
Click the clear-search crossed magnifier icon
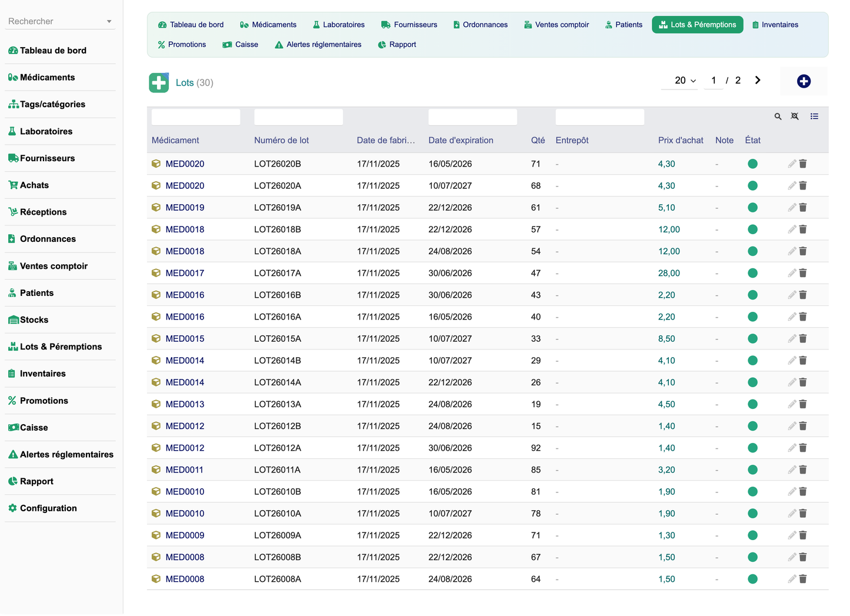tap(795, 116)
